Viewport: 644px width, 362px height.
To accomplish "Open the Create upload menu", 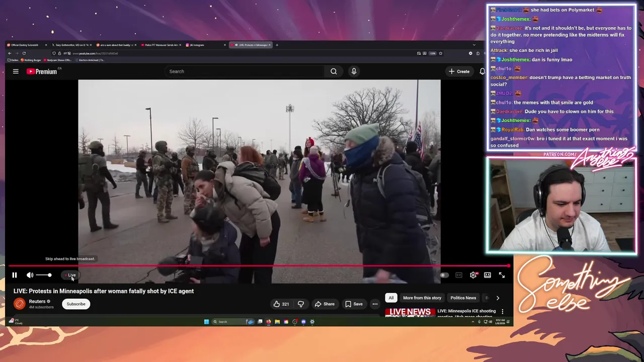I will (459, 71).
